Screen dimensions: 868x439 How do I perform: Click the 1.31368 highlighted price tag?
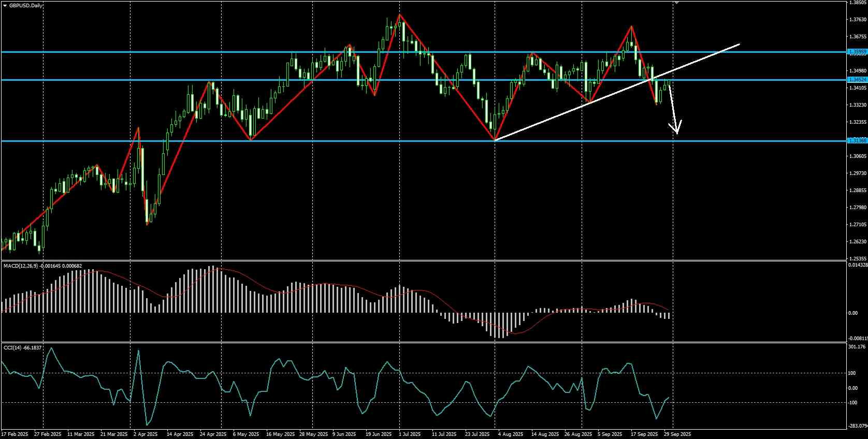pyautogui.click(x=857, y=141)
